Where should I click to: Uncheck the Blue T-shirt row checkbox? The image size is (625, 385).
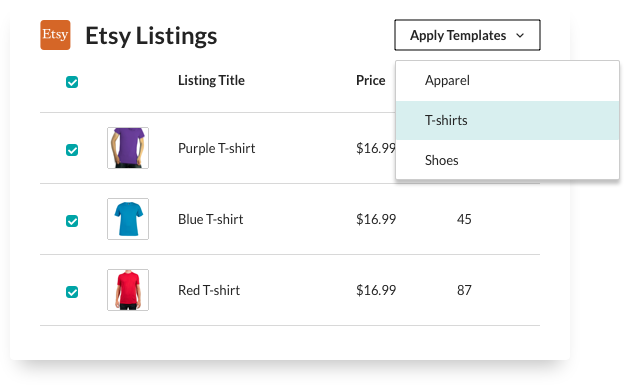[x=72, y=221]
